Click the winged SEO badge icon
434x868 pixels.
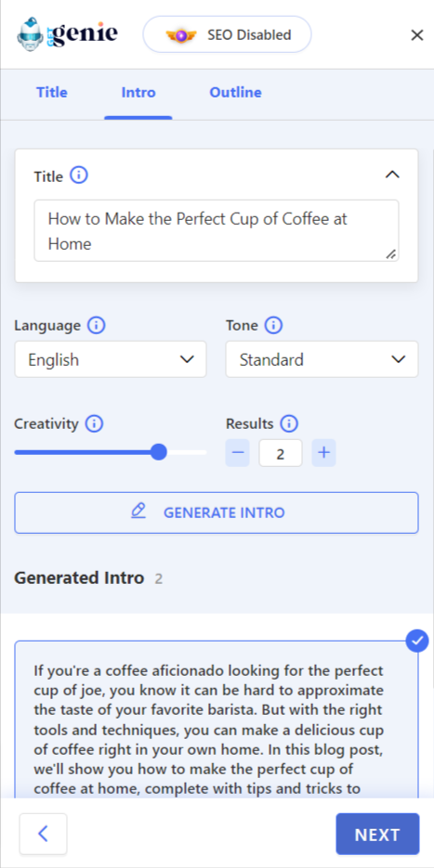coord(181,35)
